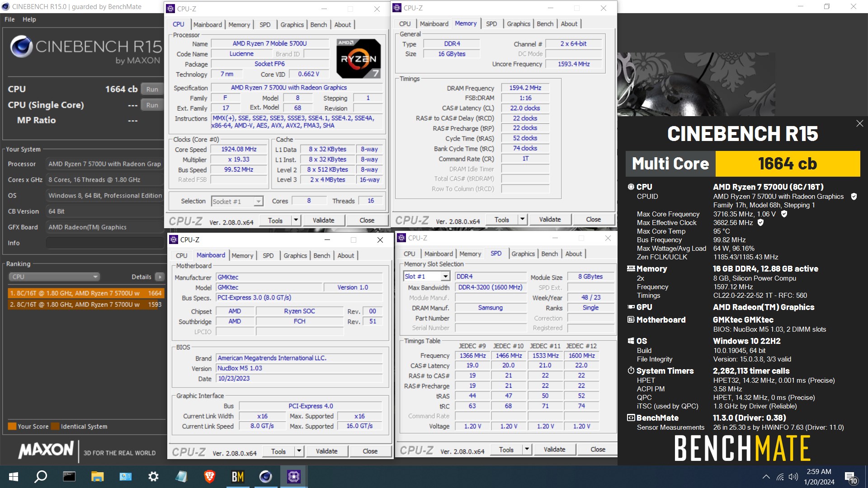The image size is (868, 488).
Task: Close BenchMate result overlay X
Action: (x=859, y=123)
